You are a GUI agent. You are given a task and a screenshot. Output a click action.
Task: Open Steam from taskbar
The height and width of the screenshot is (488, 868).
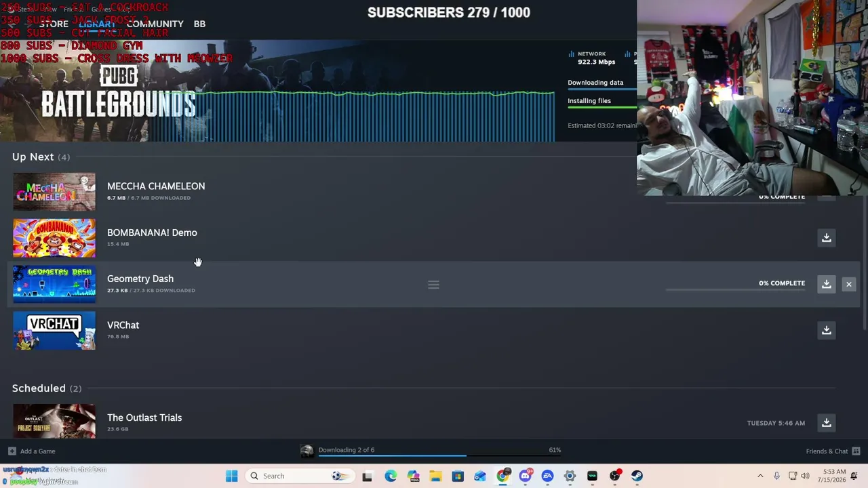tap(637, 476)
